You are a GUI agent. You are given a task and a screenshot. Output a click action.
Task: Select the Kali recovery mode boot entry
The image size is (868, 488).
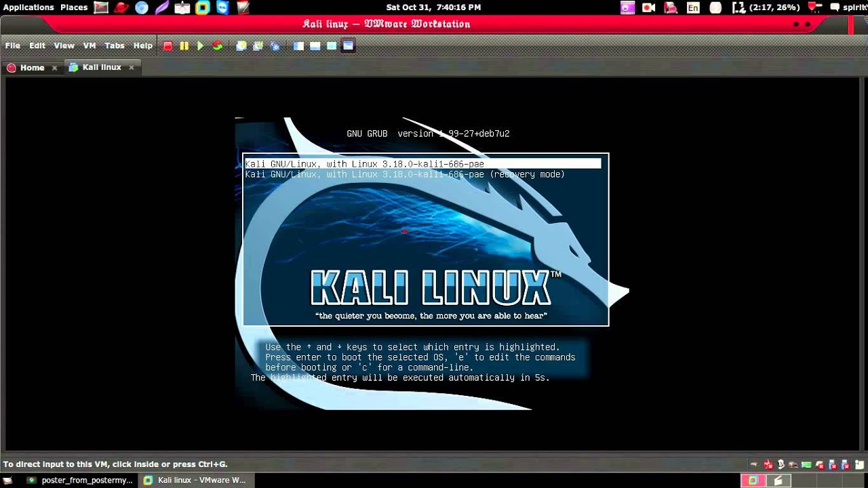[x=405, y=174]
